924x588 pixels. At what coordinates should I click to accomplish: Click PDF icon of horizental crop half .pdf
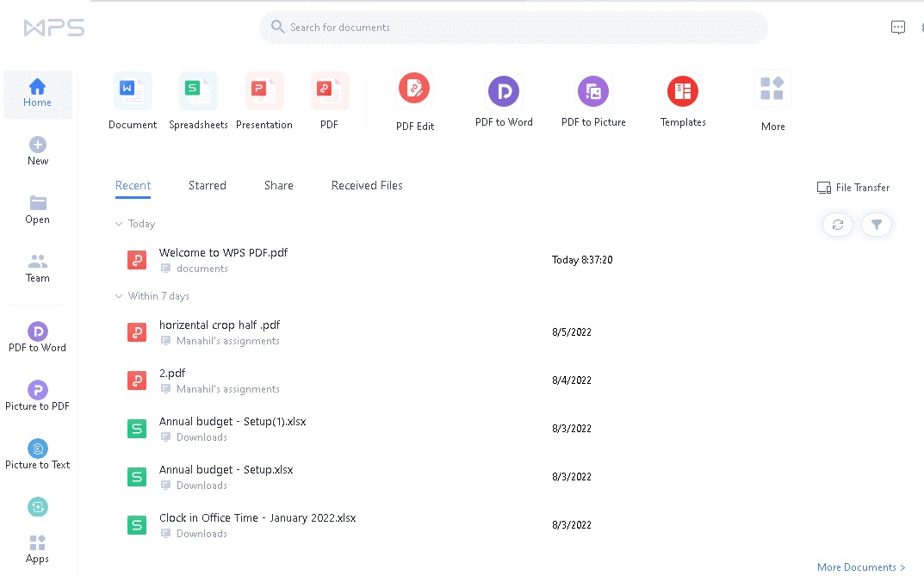click(x=137, y=332)
